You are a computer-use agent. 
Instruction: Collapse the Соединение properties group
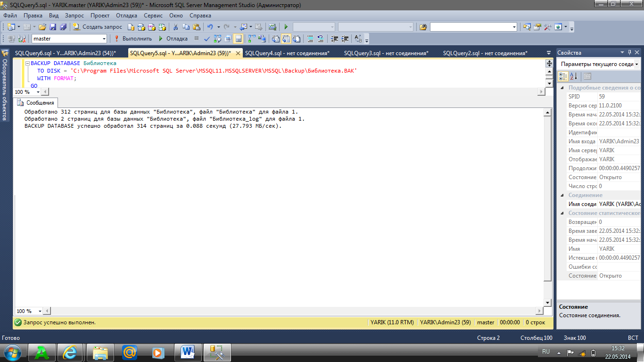[x=562, y=195]
